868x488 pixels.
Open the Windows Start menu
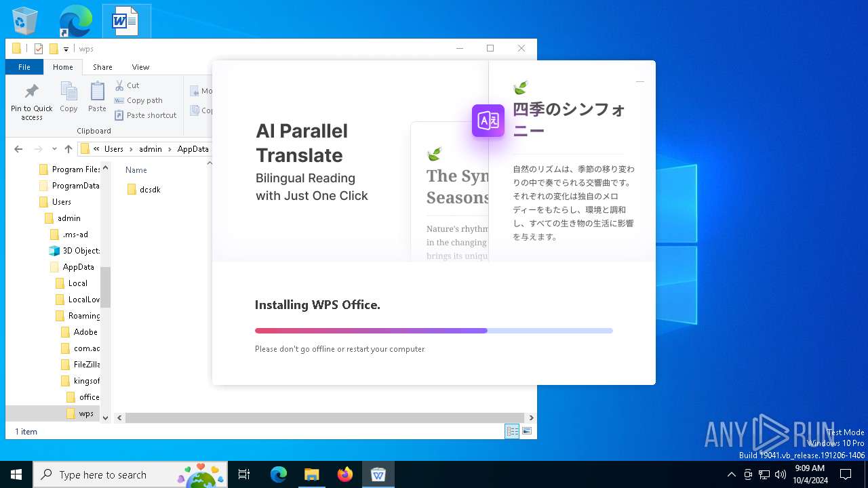pos(16,474)
